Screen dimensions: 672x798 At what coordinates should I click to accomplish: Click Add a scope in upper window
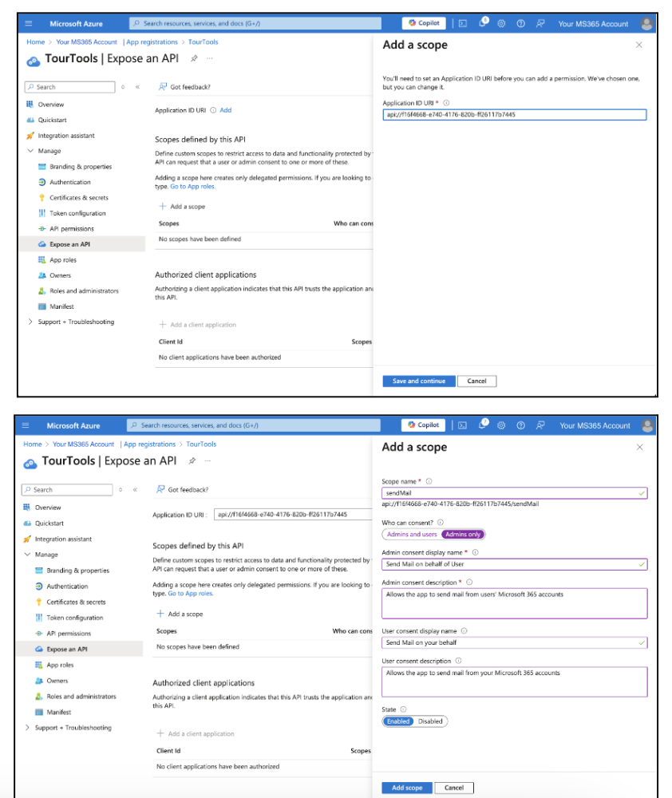click(x=182, y=207)
